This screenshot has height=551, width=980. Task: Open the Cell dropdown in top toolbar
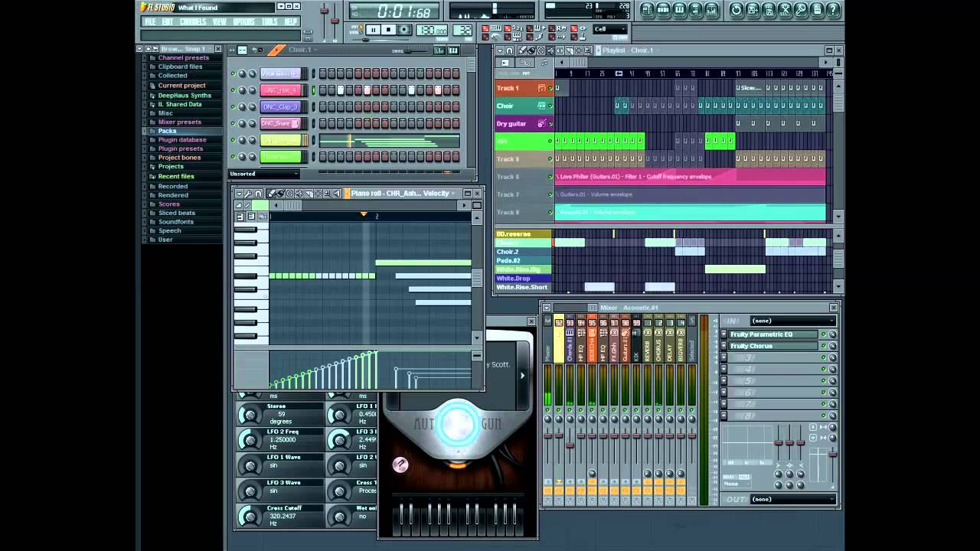pyautogui.click(x=610, y=29)
